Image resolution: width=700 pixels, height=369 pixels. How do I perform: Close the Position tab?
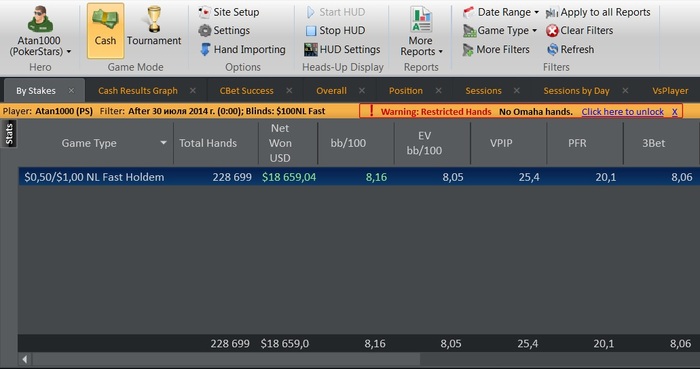pos(439,91)
